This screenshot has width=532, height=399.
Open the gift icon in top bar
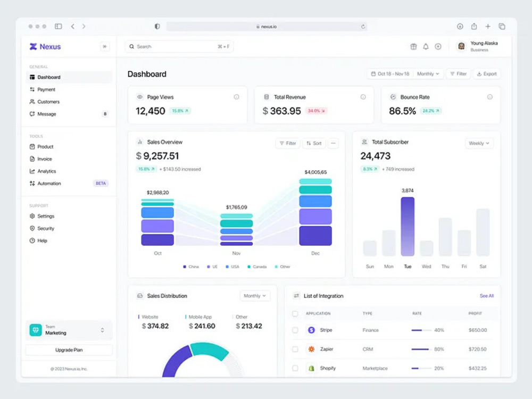pos(413,46)
